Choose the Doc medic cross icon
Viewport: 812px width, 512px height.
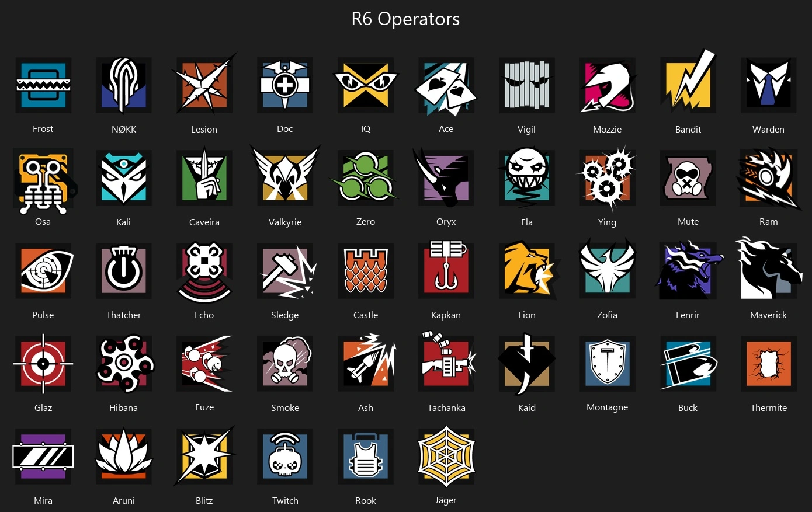pyautogui.click(x=285, y=85)
